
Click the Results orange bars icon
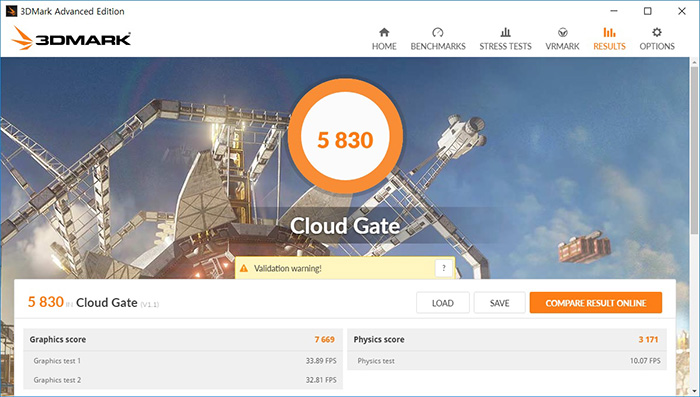[x=609, y=32]
